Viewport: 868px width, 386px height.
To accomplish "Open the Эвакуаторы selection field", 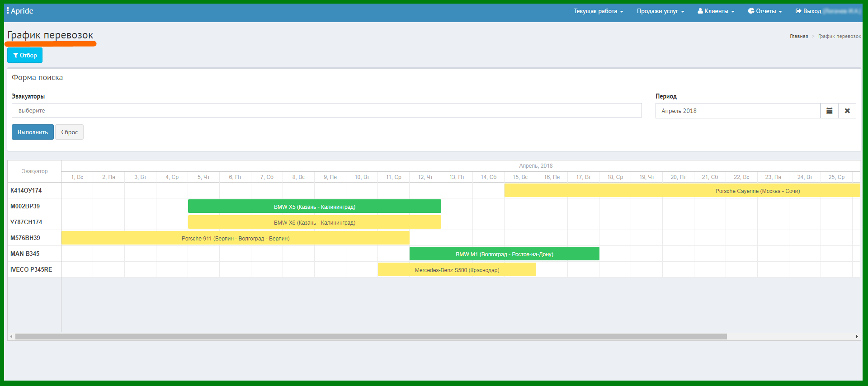I will 326,110.
